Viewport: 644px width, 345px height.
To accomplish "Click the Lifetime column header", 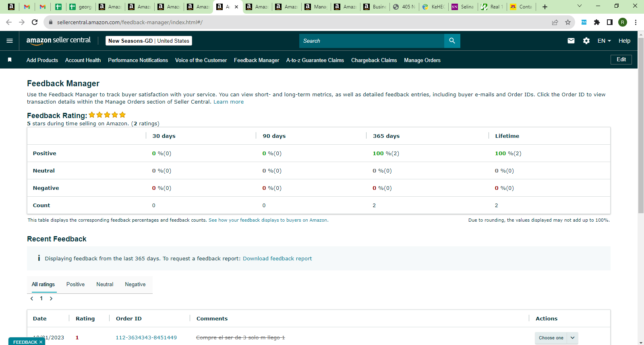I will coord(507,136).
